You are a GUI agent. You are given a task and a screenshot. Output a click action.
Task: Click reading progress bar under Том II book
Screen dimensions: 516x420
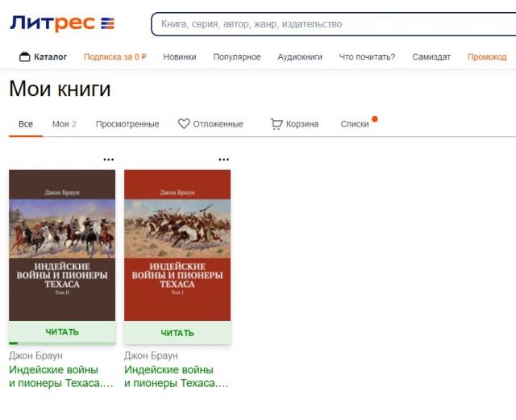pyautogui.click(x=62, y=343)
